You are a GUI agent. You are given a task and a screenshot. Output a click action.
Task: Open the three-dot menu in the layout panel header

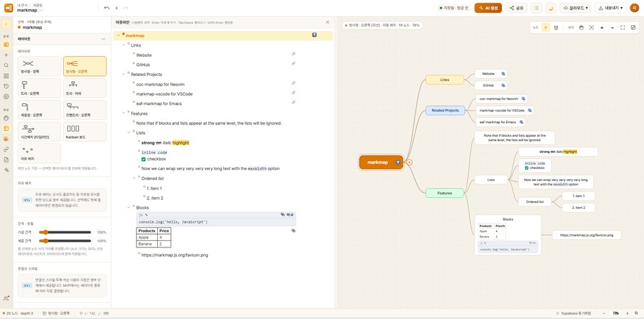(103, 39)
